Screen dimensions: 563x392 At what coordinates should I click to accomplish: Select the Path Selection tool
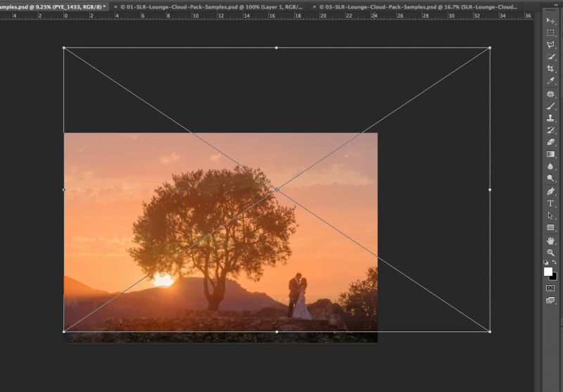(550, 215)
